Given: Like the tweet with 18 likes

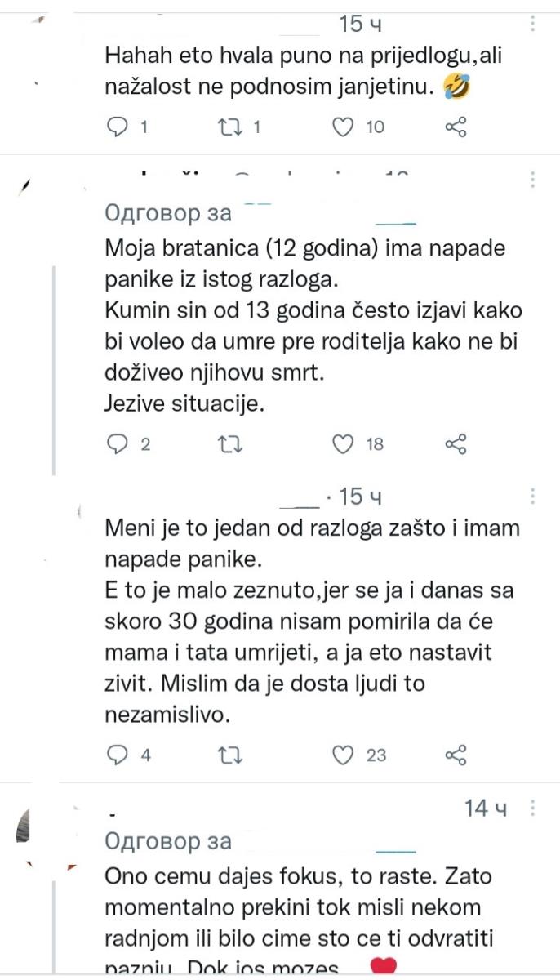Looking at the screenshot, I should [344, 445].
